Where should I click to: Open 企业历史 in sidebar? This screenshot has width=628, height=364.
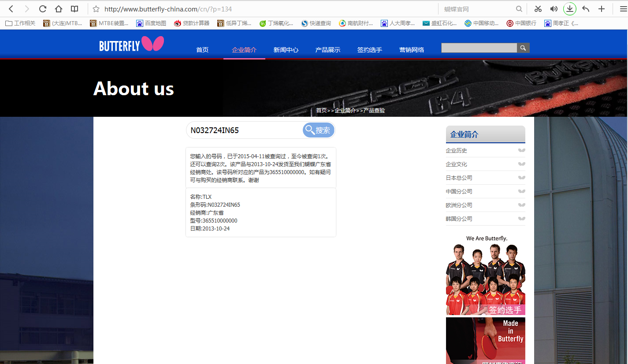(x=457, y=150)
